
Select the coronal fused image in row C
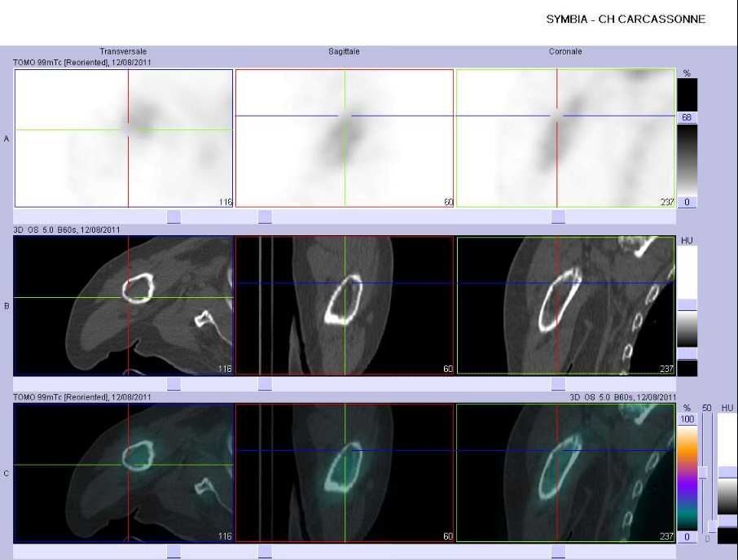point(566,473)
